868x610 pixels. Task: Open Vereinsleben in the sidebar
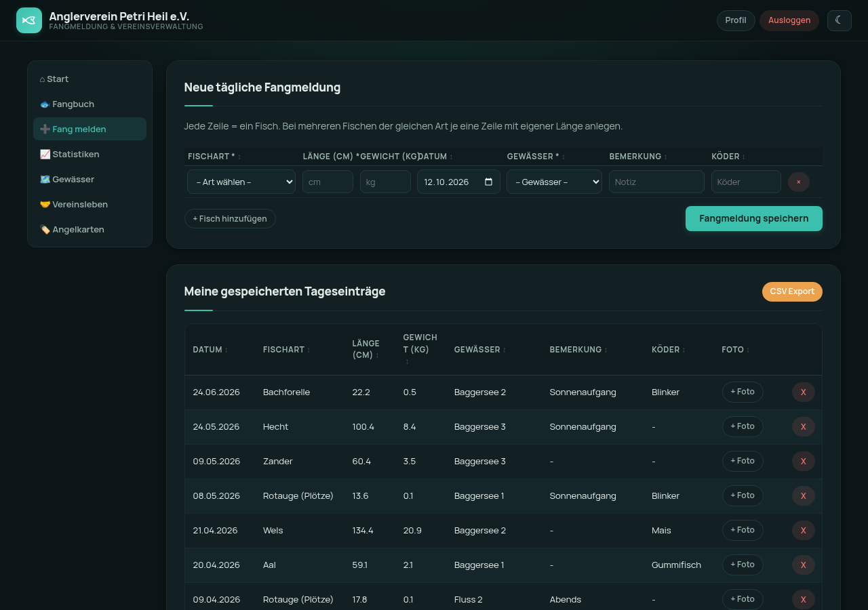(x=90, y=204)
